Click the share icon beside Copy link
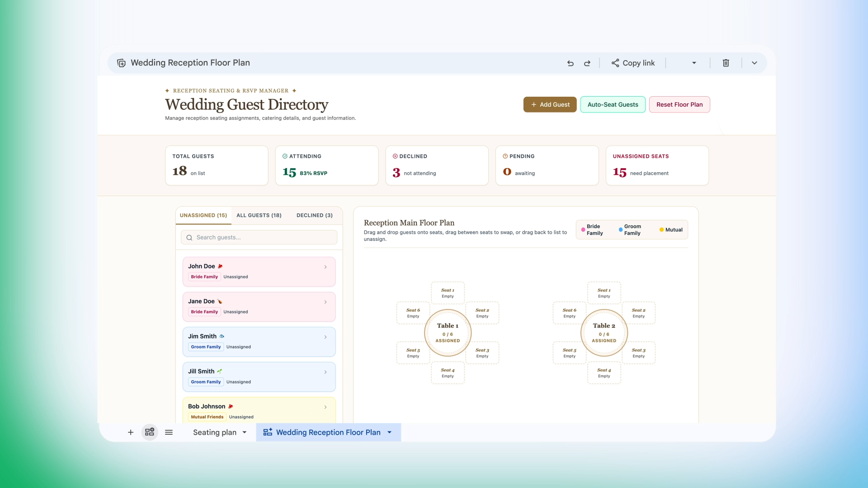This screenshot has height=488, width=868. 615,63
